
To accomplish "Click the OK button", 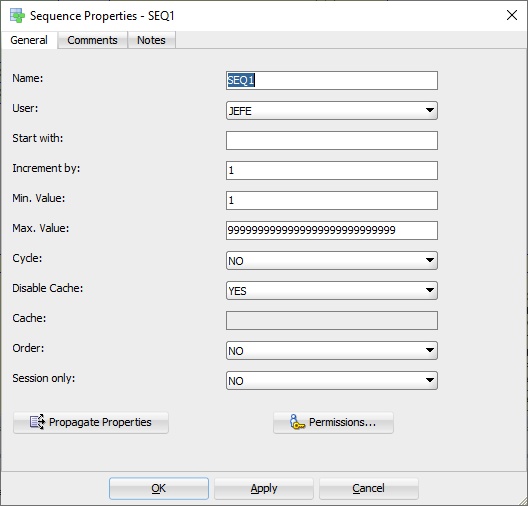I will point(159,488).
